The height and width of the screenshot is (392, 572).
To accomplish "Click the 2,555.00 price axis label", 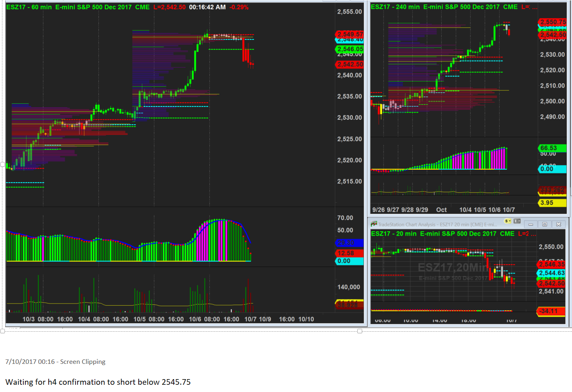I will point(349,12).
